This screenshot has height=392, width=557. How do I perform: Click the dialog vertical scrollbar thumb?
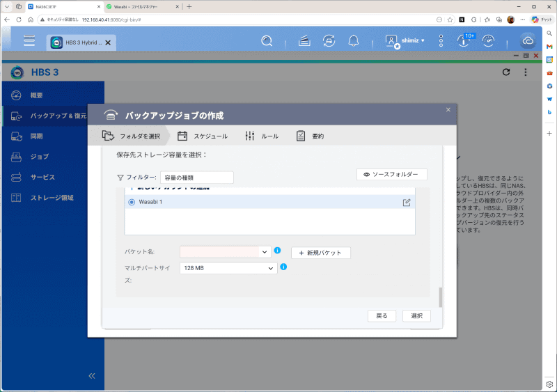[x=441, y=297]
